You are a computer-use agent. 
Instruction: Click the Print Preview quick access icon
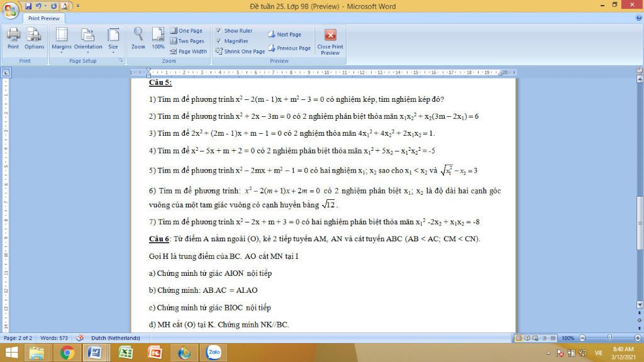[65, 6]
